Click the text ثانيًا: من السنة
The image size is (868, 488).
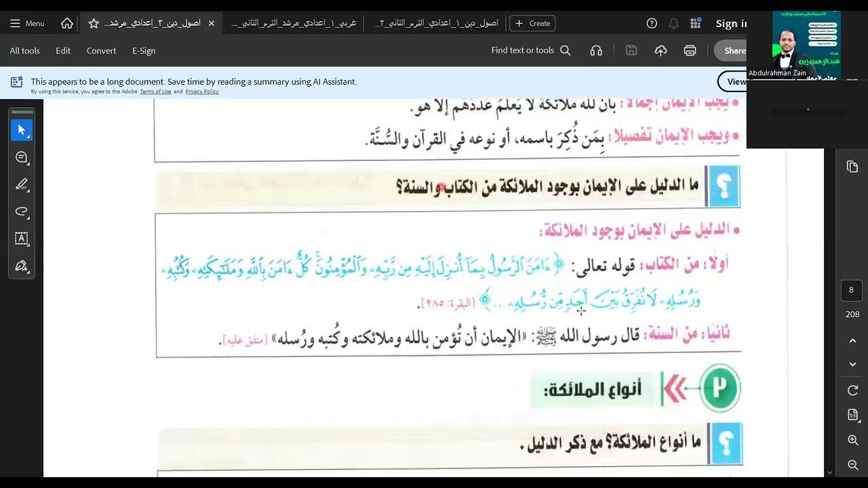pyautogui.click(x=688, y=334)
